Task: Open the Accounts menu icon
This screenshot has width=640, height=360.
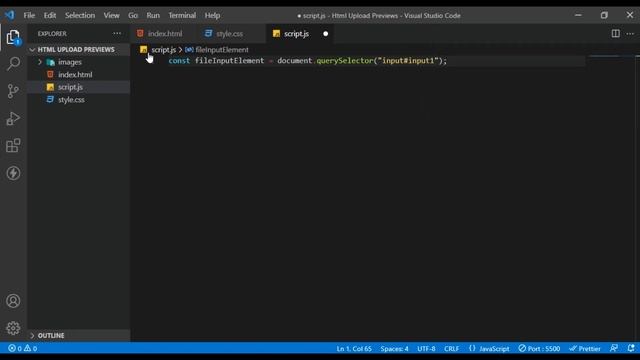Action: pos(13,301)
